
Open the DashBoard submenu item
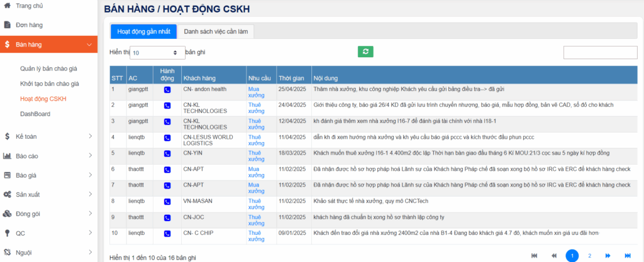point(35,114)
